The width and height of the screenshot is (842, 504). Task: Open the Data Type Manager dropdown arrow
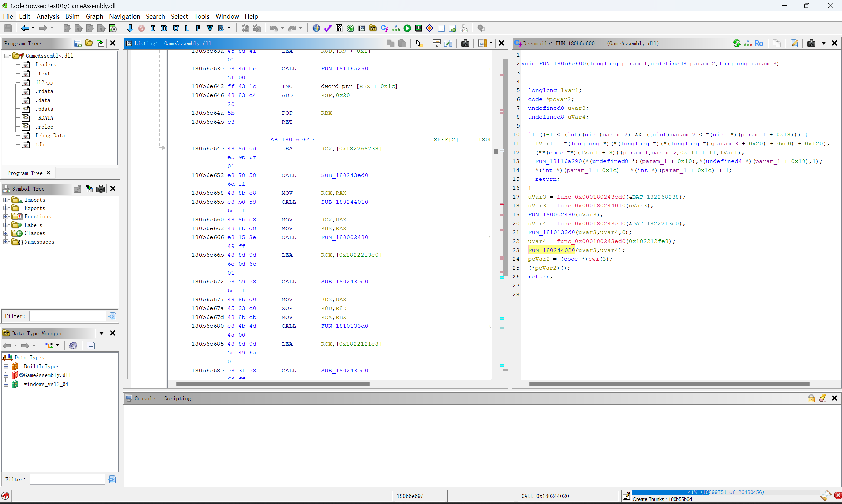point(101,333)
